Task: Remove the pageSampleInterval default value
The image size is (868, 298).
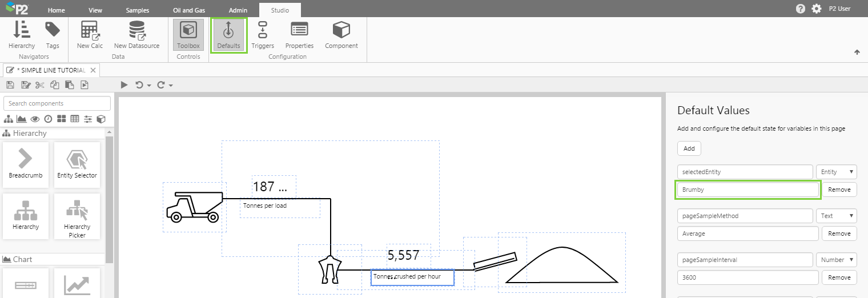Action: pos(839,277)
